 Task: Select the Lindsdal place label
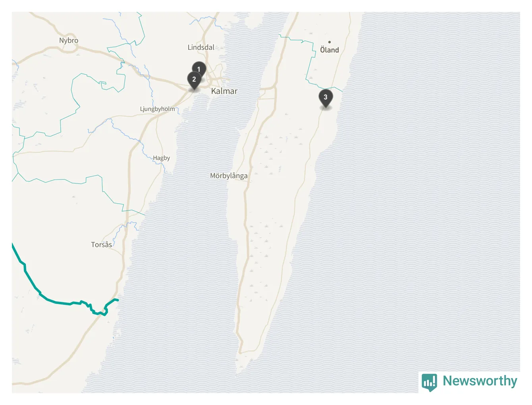[201, 47]
